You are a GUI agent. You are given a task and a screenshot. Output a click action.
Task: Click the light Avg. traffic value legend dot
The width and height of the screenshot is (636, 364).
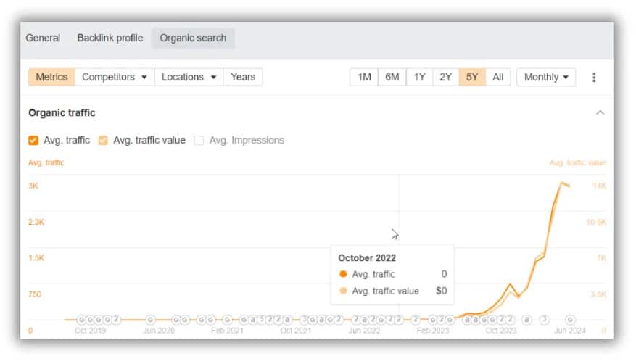pyautogui.click(x=343, y=291)
